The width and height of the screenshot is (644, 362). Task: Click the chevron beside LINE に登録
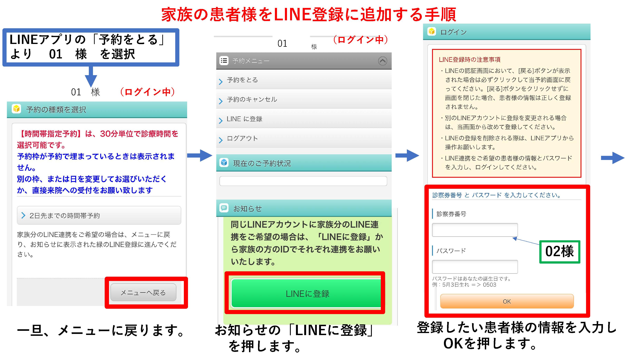(220, 120)
